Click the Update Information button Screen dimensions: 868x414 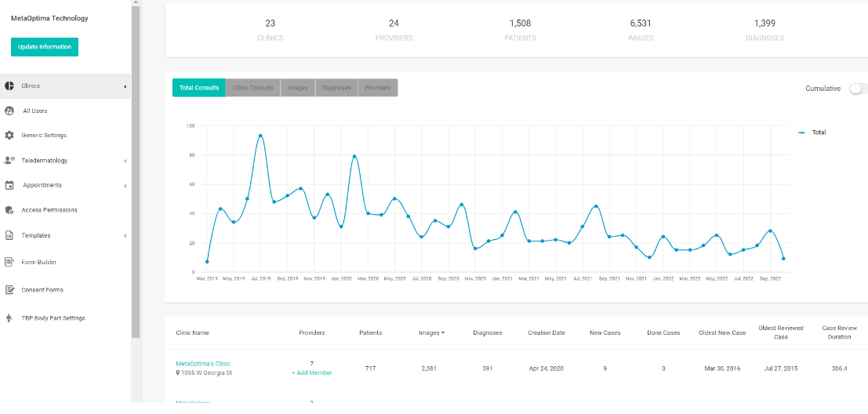[x=45, y=47]
